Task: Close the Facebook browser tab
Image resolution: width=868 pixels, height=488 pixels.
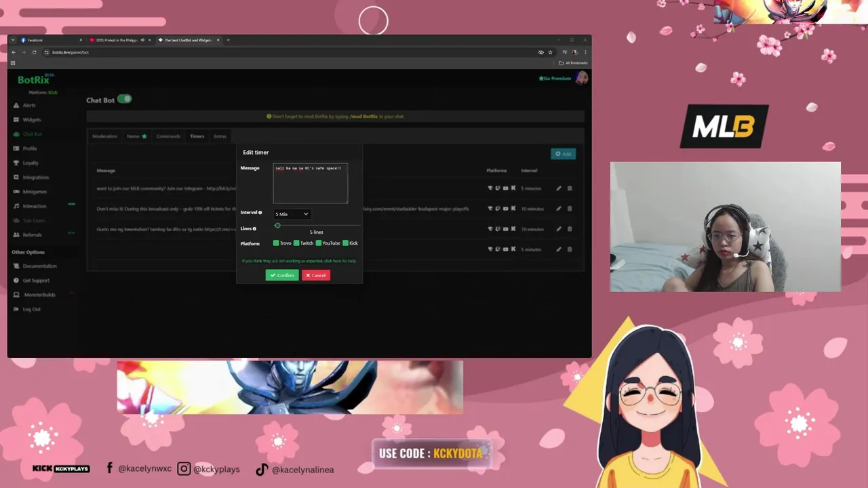Action: click(x=81, y=40)
